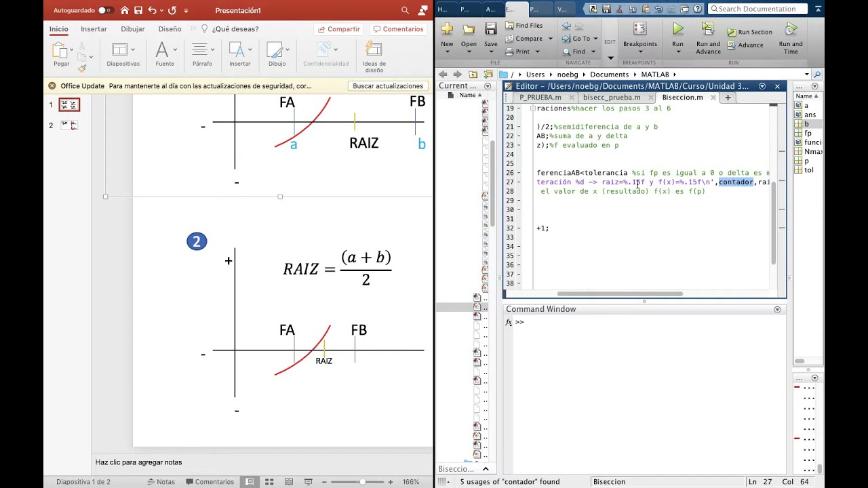
Task: Click the PowerPoint home icon in title bar
Action: [125, 10]
